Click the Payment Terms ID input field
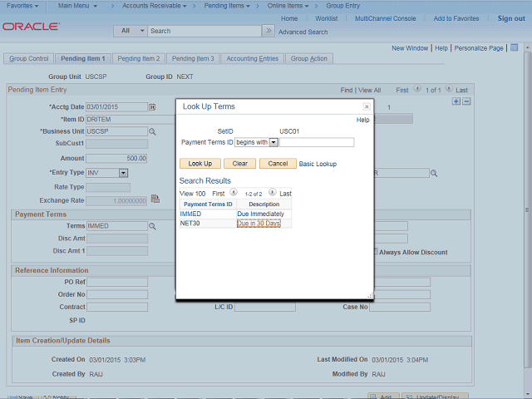Viewport: 532px width, 399px height. (x=317, y=142)
